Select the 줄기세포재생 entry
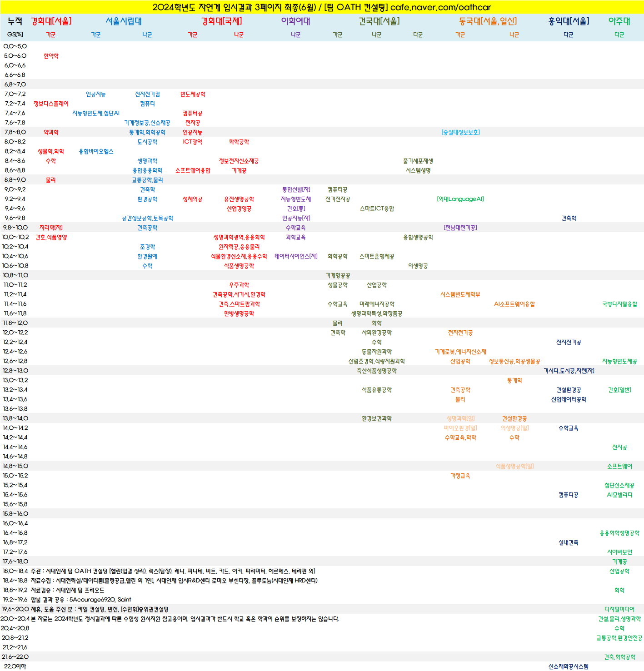This screenshot has width=644, height=671. 418,161
